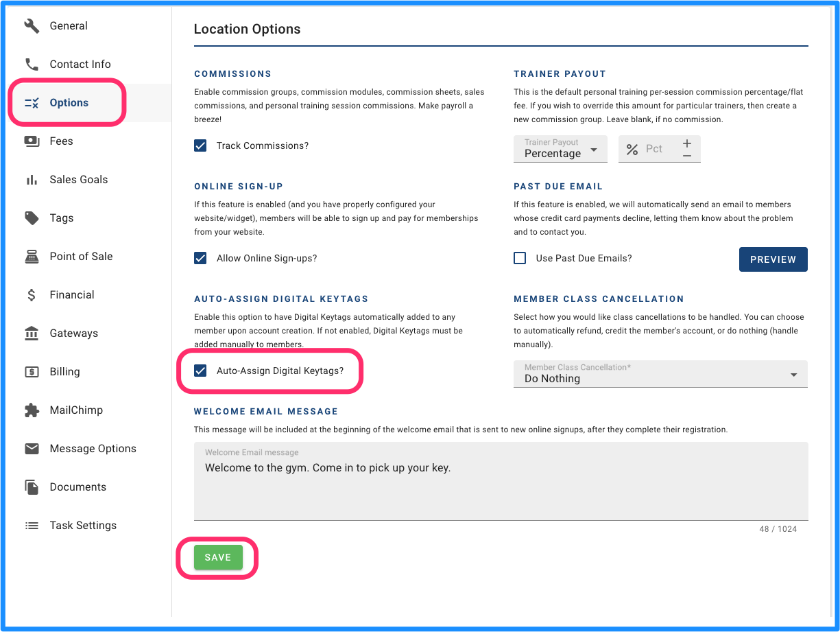840x632 pixels.
Task: Click the Point of Sale register icon
Action: tap(32, 257)
